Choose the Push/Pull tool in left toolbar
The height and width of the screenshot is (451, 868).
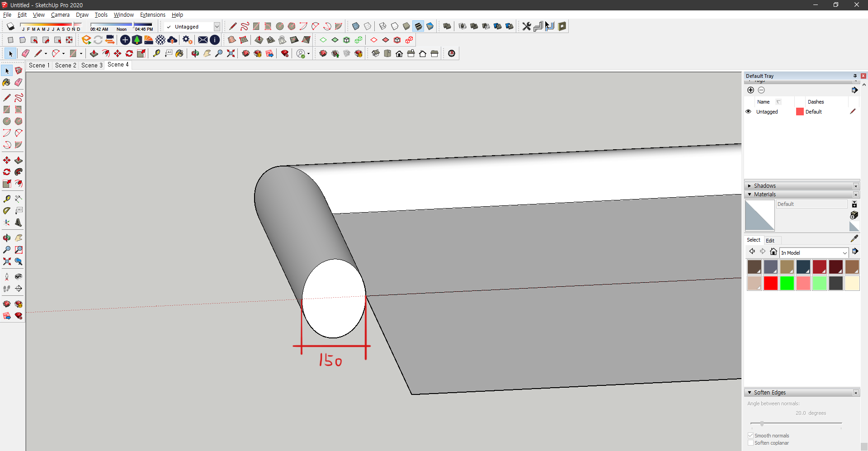19,160
